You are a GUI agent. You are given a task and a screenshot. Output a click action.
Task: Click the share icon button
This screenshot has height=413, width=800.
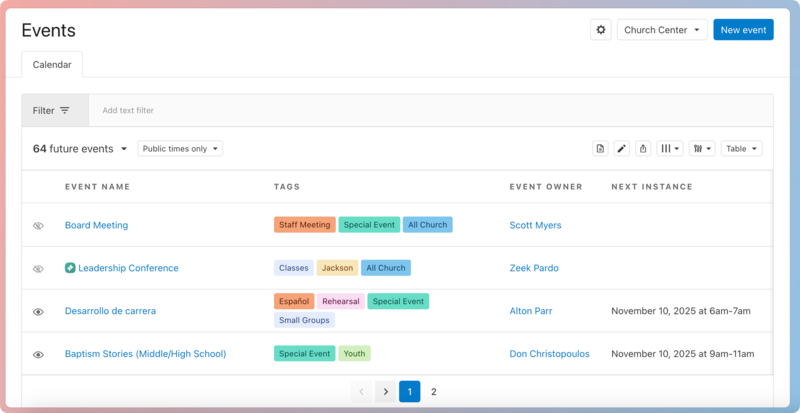pyautogui.click(x=643, y=149)
